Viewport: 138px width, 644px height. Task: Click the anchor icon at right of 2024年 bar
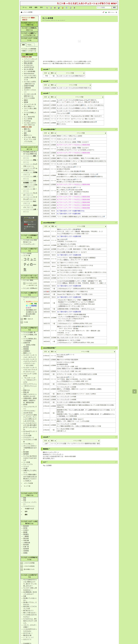point(116,93)
